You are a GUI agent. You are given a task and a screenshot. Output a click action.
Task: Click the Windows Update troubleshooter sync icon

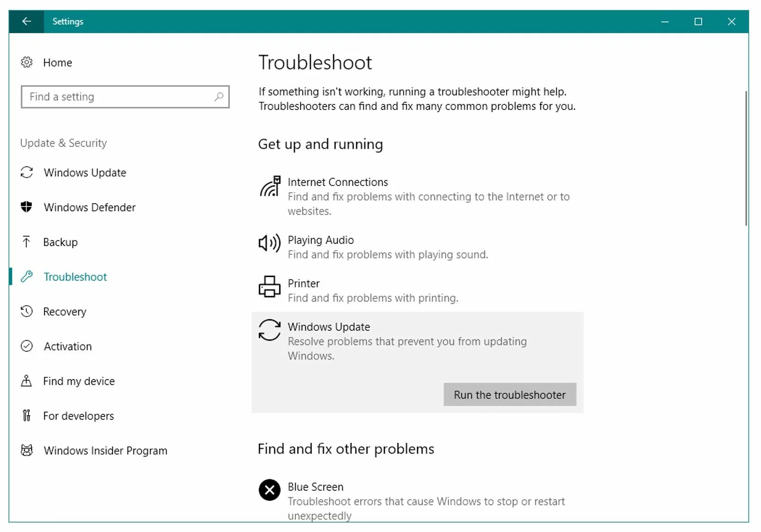(x=269, y=330)
